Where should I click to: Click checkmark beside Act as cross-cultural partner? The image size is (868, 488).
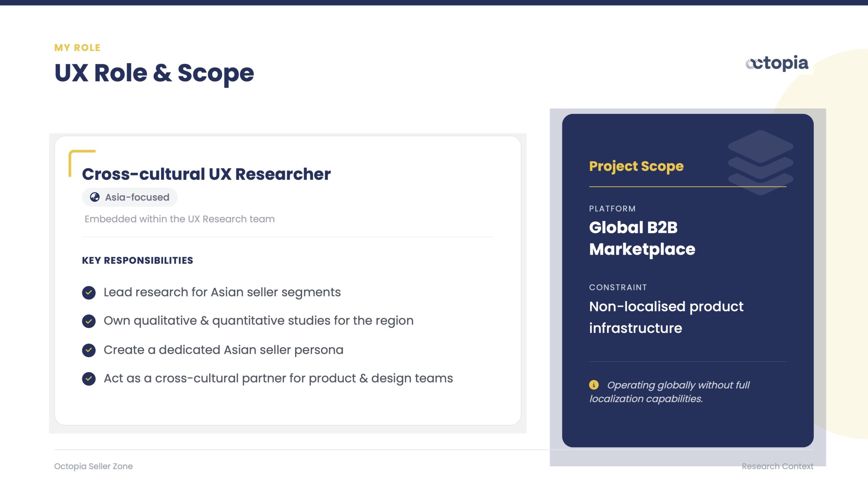pos(89,379)
